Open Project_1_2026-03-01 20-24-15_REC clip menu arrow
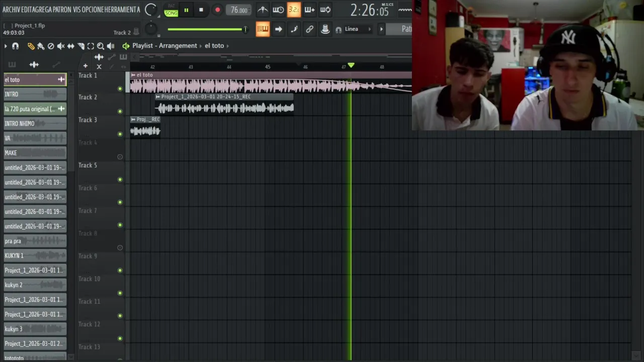The height and width of the screenshot is (362, 644). (x=158, y=97)
